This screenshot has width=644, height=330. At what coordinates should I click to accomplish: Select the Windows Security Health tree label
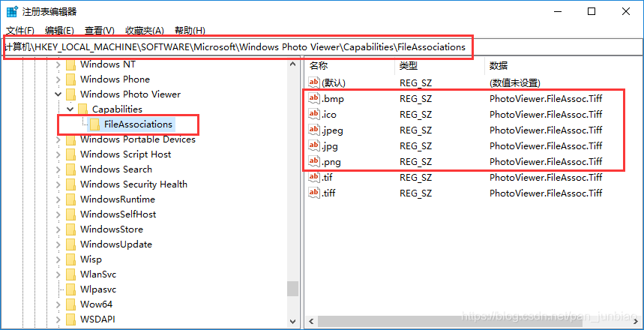click(x=134, y=184)
